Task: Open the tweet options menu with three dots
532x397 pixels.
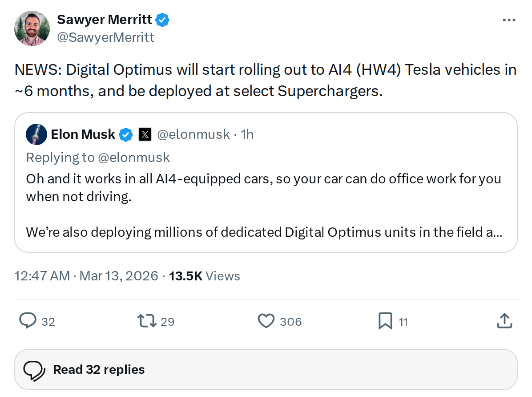Action: tap(508, 20)
